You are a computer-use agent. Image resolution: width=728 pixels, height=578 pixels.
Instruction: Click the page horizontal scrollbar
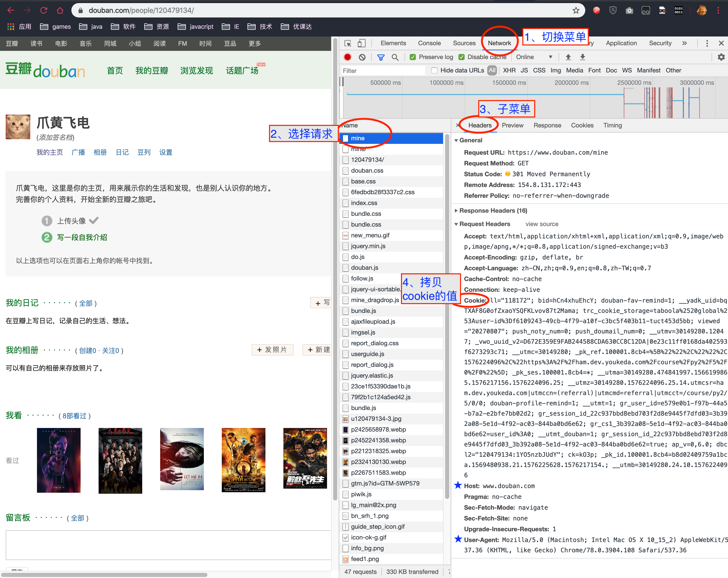pyautogui.click(x=104, y=575)
